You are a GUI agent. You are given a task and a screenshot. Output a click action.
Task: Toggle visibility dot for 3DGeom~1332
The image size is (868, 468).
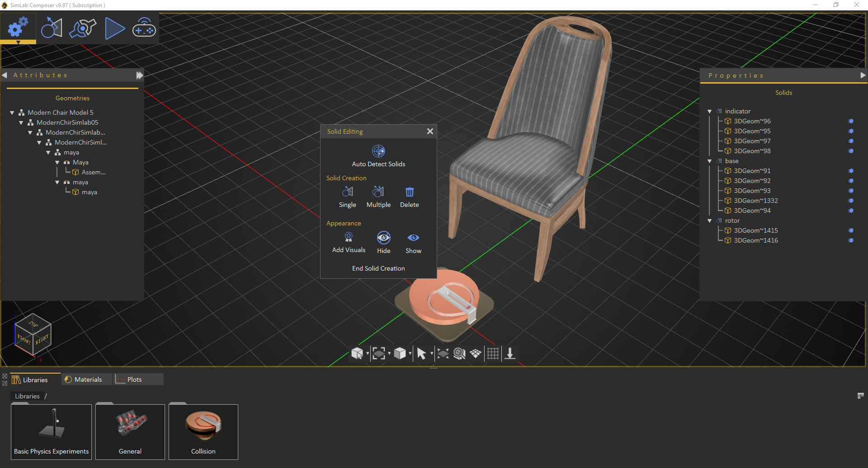851,201
